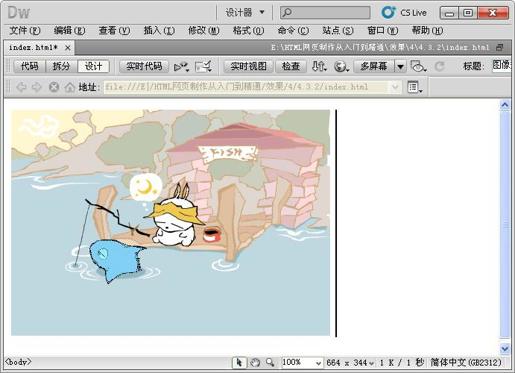
Task: Click the vertical scrollbar track
Action: pos(505,225)
